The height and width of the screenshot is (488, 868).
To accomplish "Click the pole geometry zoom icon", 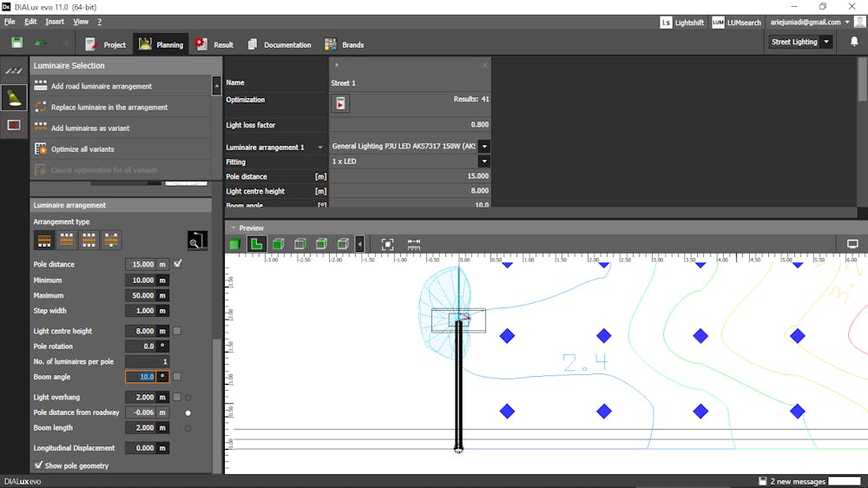I will pyautogui.click(x=197, y=241).
